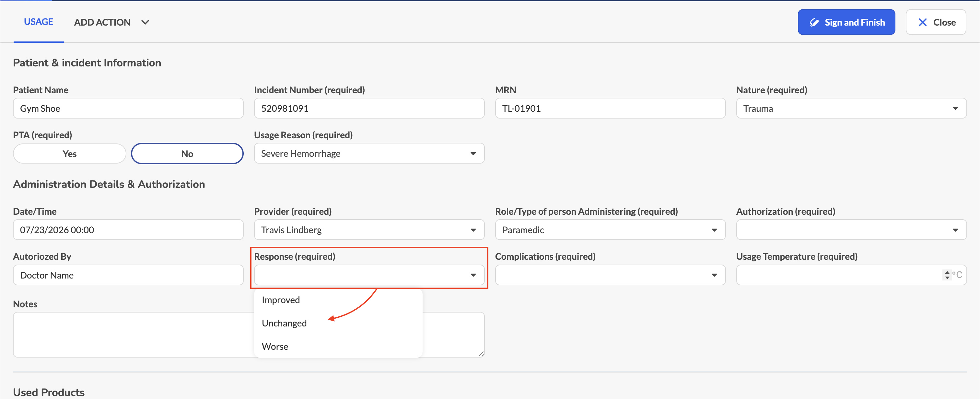Click the Patient Name field
This screenshot has height=399, width=980.
click(x=128, y=108)
